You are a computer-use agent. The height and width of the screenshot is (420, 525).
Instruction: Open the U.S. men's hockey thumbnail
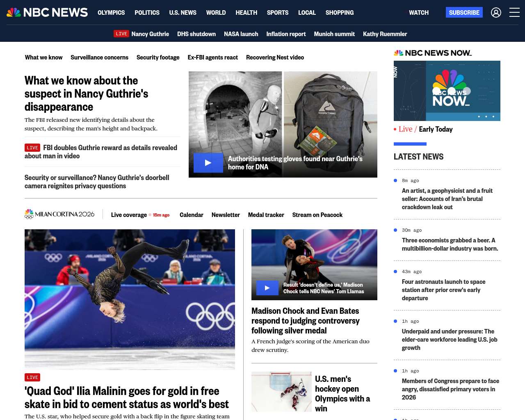[x=281, y=392]
